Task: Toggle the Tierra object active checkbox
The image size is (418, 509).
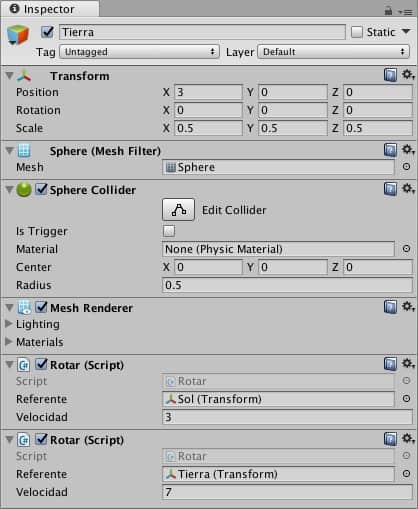Action: (x=47, y=32)
